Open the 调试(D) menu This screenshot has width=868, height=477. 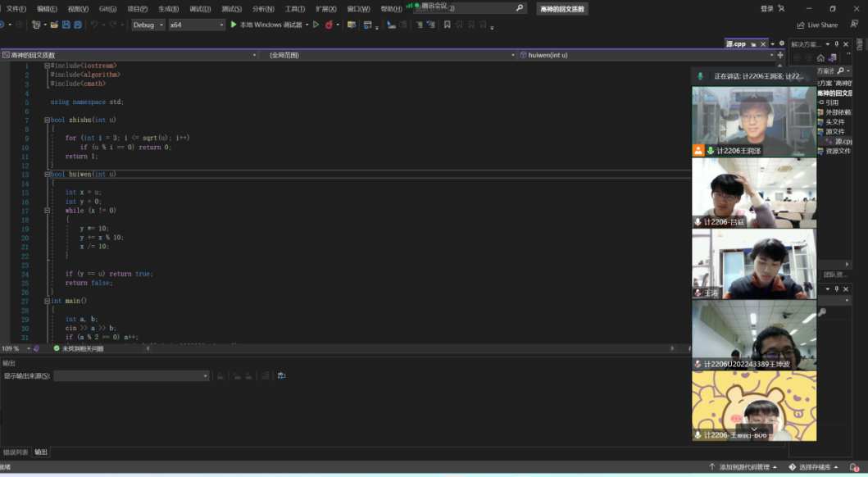(x=200, y=8)
